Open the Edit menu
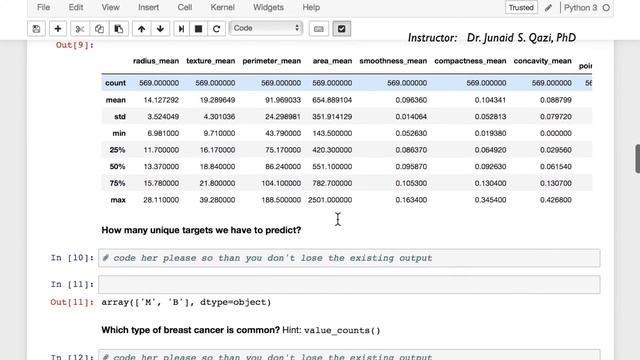Viewport: 640px width, 360px height. click(76, 7)
